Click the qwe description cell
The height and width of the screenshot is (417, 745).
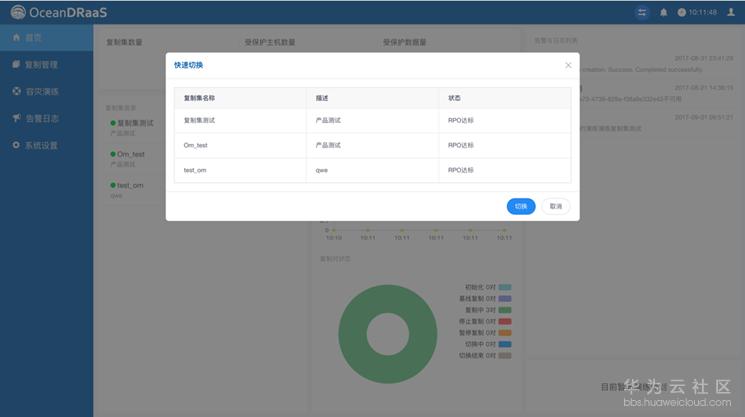coord(322,170)
